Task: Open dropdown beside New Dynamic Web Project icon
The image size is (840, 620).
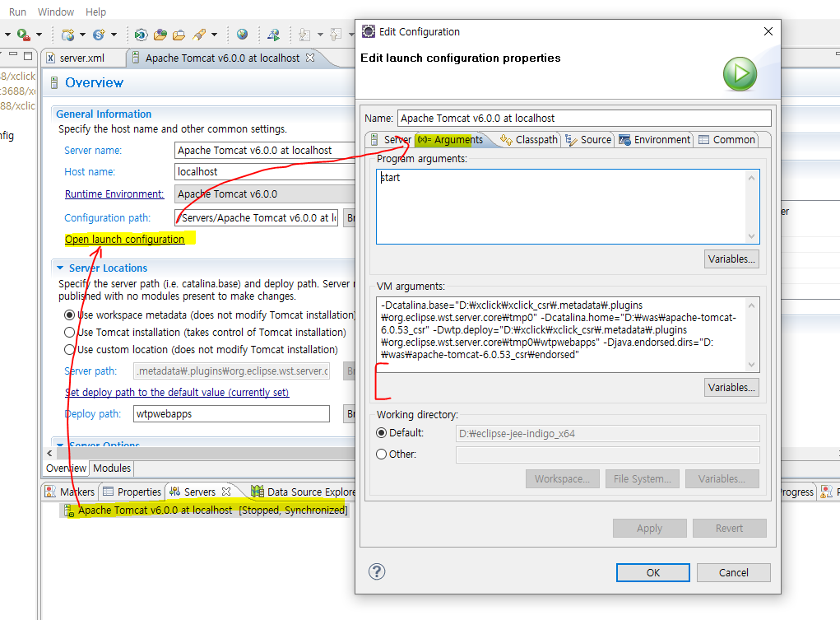Action: [82, 35]
